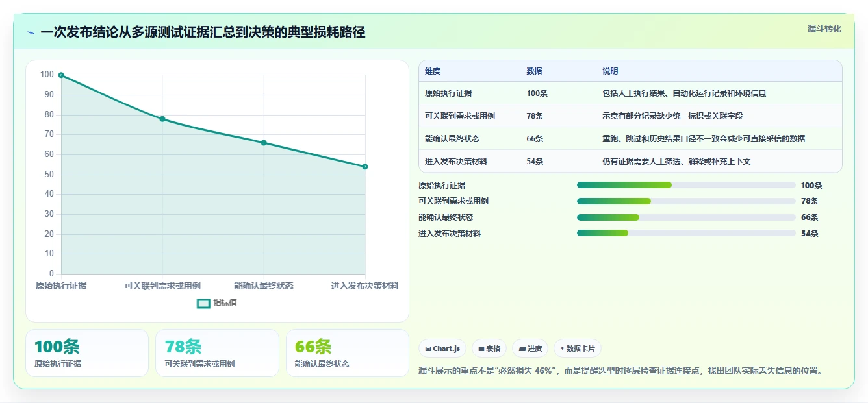The height and width of the screenshot is (403, 868).
Task: Click the title 一次发布结论从多源测试证据汇总到决策的典型损耗路径
Action: tap(203, 32)
